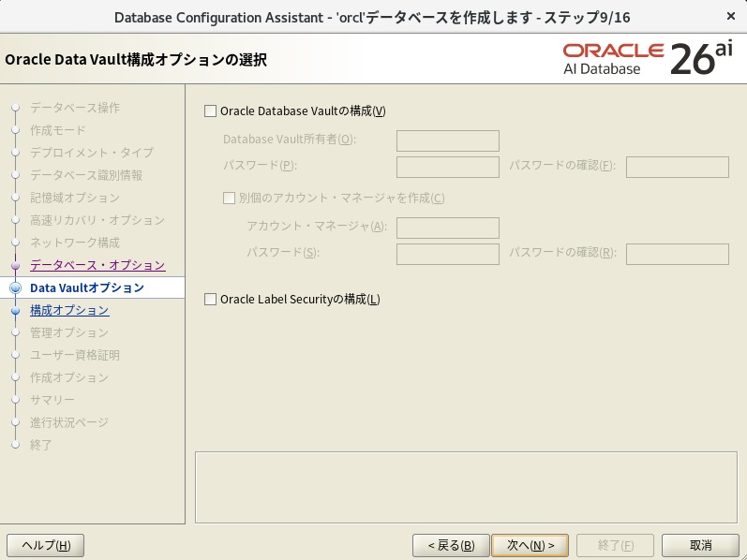
Task: Enable Oracle Label Securityの構成 checkbox
Action: point(210,299)
